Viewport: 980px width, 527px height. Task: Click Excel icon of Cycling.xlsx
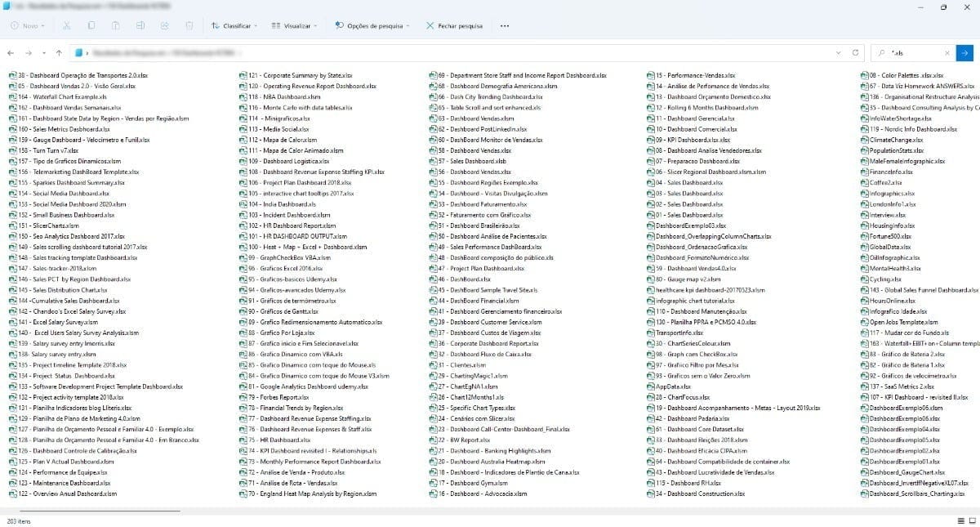(865, 279)
